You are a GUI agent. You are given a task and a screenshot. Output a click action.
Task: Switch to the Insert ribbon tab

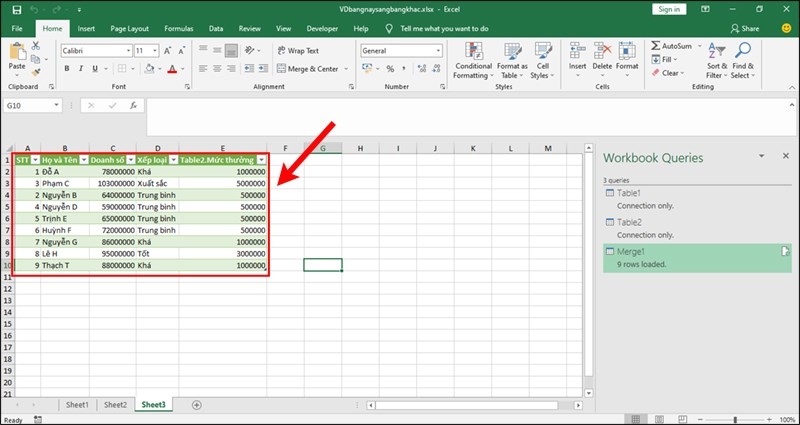86,29
